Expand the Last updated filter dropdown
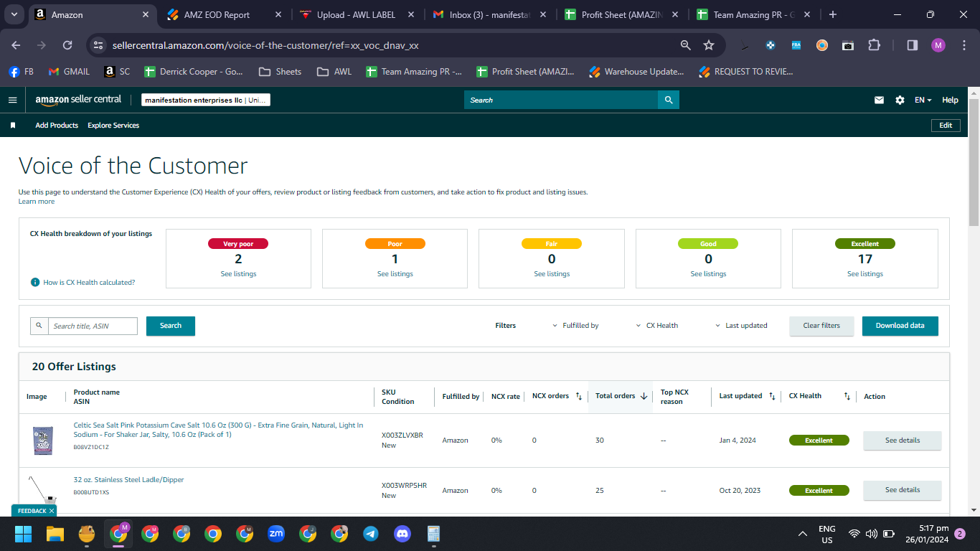The image size is (980, 551). coord(741,326)
